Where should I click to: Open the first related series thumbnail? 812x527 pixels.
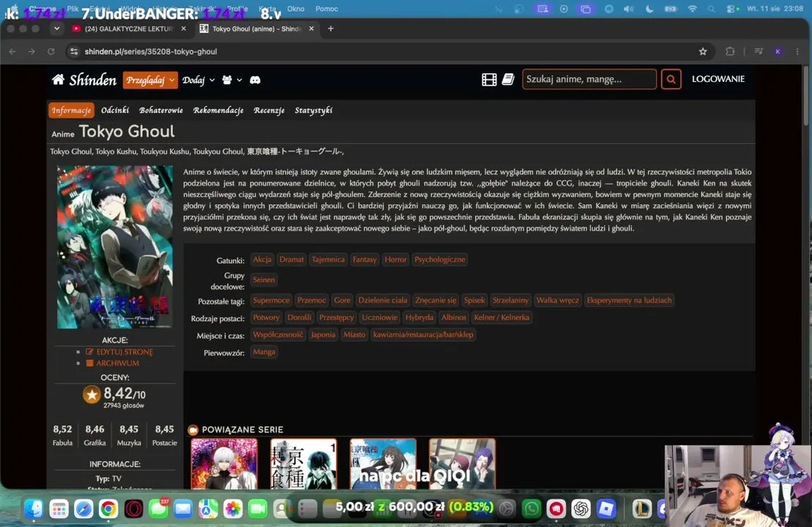pos(224,464)
